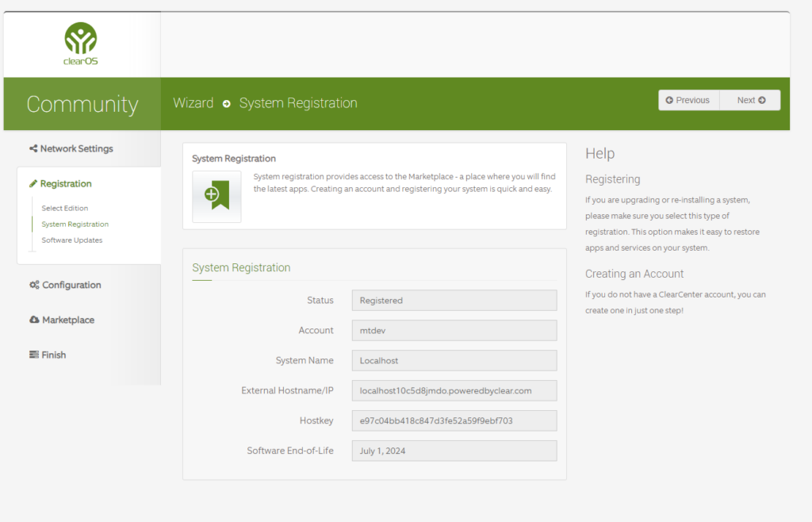Click the right arrow icon on Next
This screenshot has height=522, width=812.
tap(762, 101)
